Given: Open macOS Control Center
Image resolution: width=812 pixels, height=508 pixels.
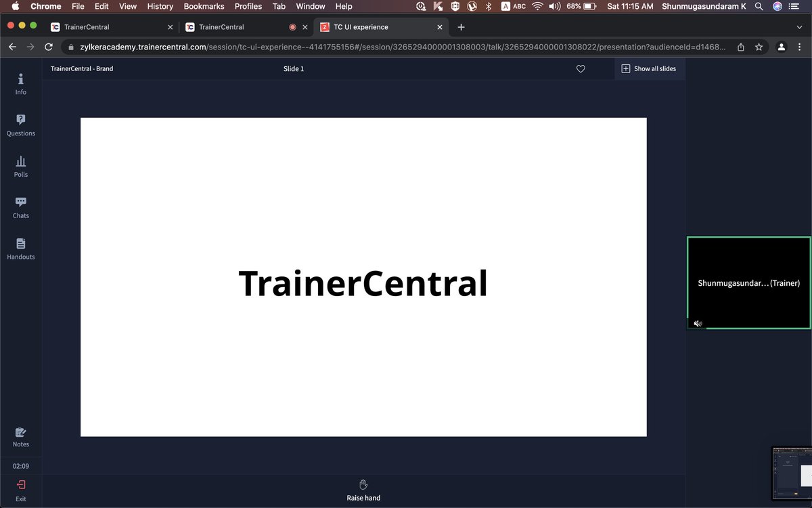Looking at the screenshot, I should [x=794, y=6].
